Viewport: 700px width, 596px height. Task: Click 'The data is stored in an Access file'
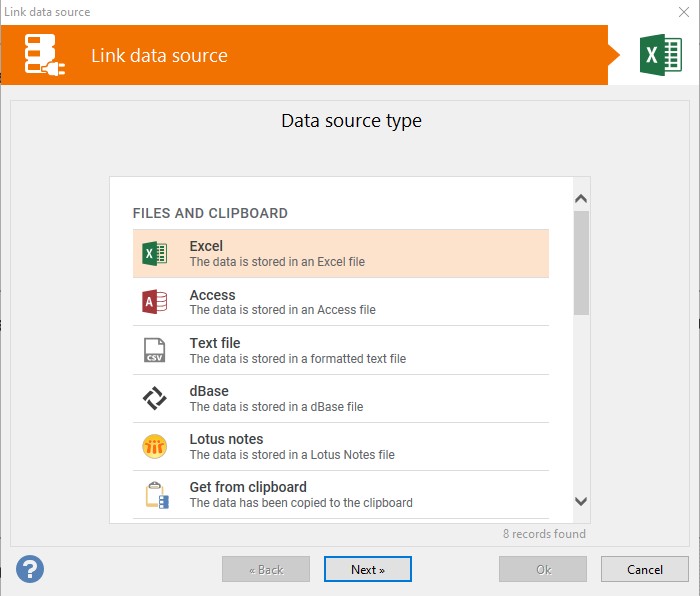[x=283, y=310]
